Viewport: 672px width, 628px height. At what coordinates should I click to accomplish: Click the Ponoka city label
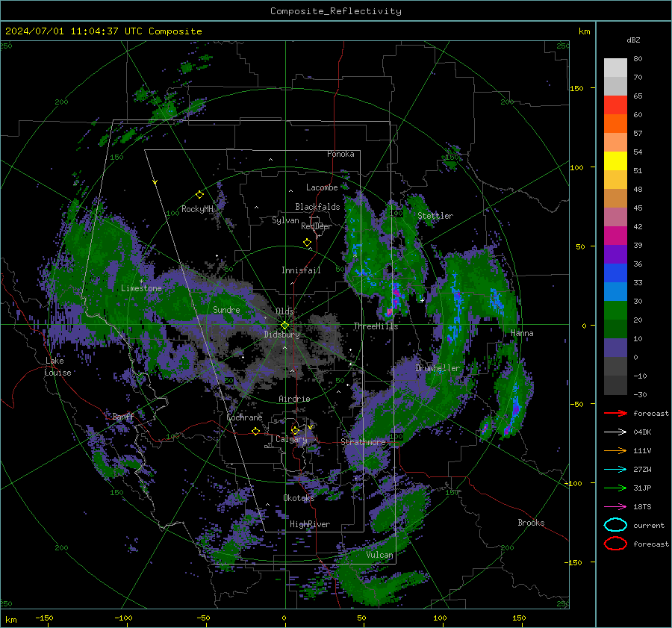pyautogui.click(x=340, y=154)
